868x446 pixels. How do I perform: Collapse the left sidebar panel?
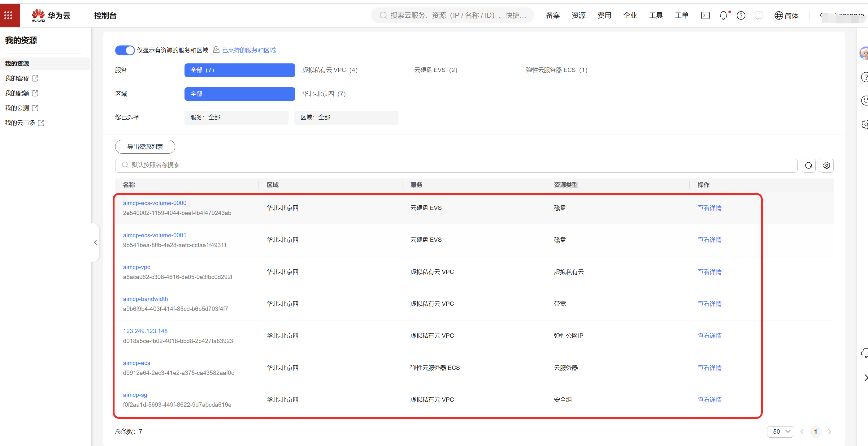tap(95, 242)
